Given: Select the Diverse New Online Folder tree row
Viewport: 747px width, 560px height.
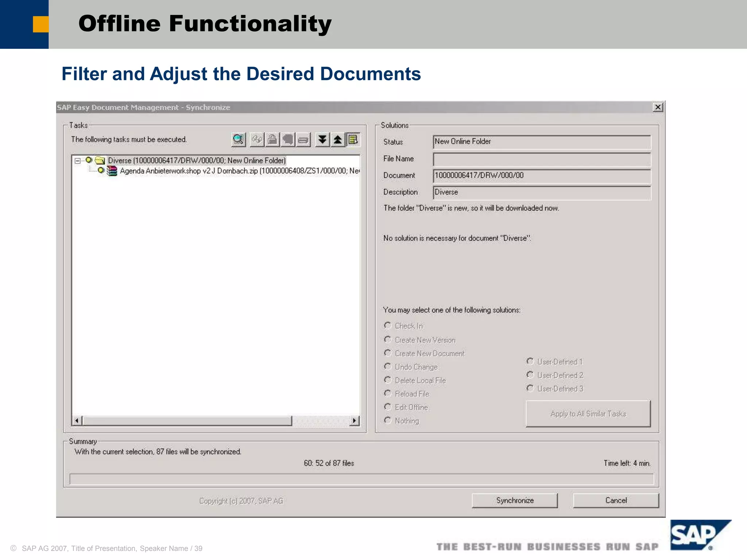Looking at the screenshot, I should point(197,160).
